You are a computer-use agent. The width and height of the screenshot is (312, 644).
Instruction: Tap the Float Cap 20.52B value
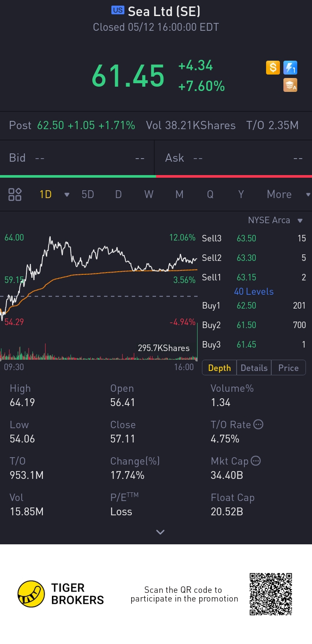point(227,511)
